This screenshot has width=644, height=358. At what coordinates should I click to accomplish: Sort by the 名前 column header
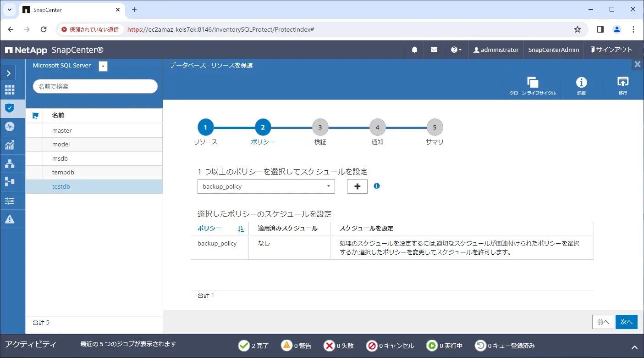click(x=58, y=116)
